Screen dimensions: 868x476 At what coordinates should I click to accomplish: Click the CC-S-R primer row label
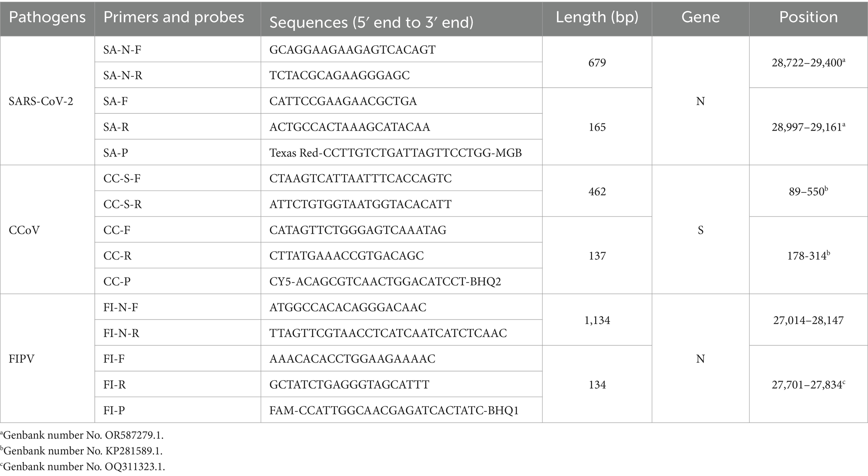coord(123,204)
